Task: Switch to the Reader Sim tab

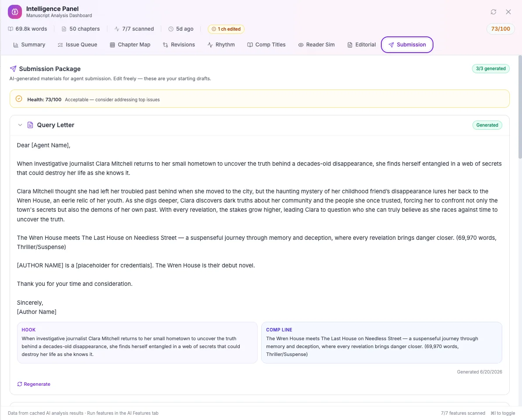Action: 316,45
